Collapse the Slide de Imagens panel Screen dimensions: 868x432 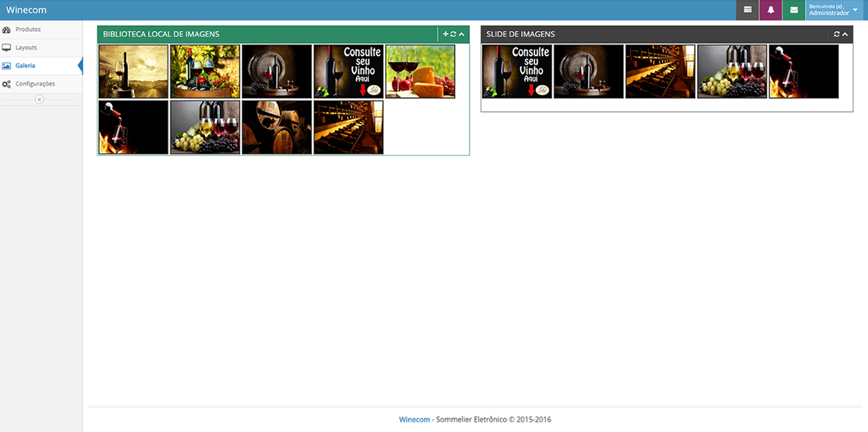(845, 34)
